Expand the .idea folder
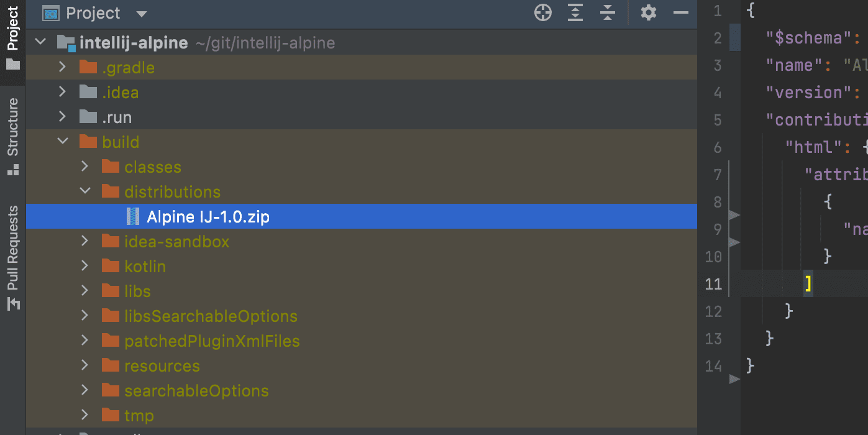 62,92
